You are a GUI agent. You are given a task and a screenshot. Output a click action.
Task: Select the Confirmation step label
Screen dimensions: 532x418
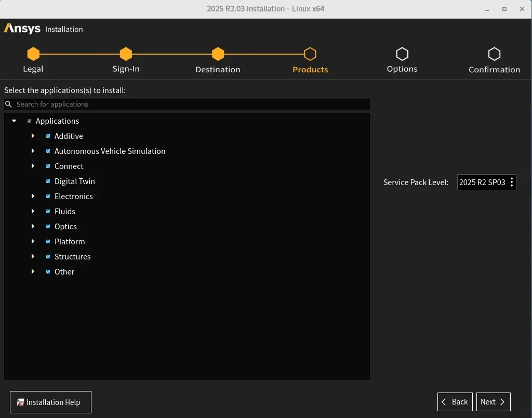[495, 69]
